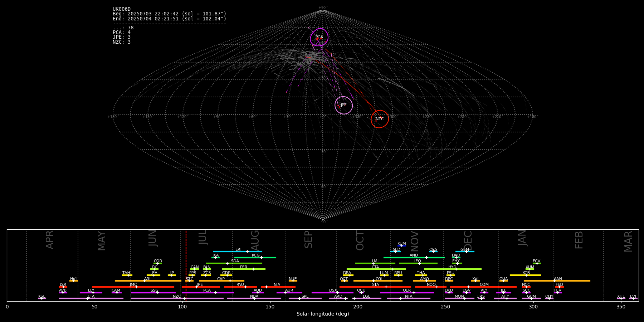The image size is (644, 322).
Task: Select the NZC shower bar in the timeline
Action: [x=177, y=298]
